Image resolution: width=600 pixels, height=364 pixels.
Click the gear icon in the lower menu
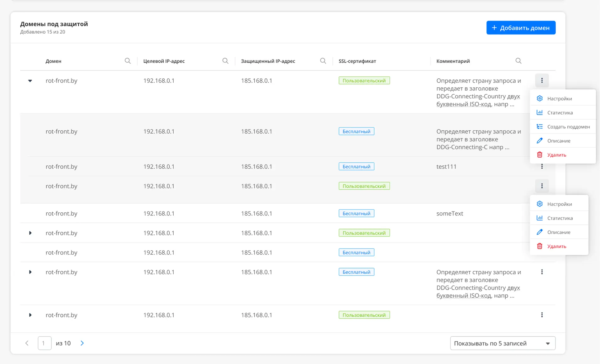click(539, 204)
